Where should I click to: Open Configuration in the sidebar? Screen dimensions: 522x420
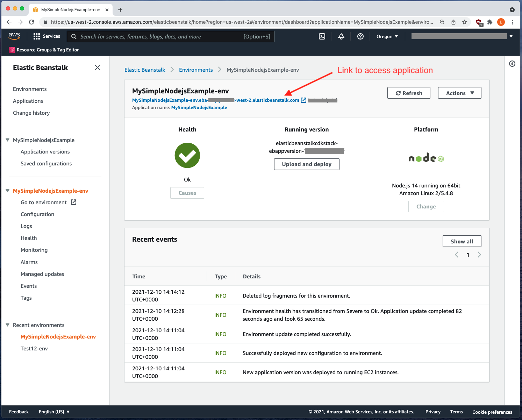tap(37, 214)
